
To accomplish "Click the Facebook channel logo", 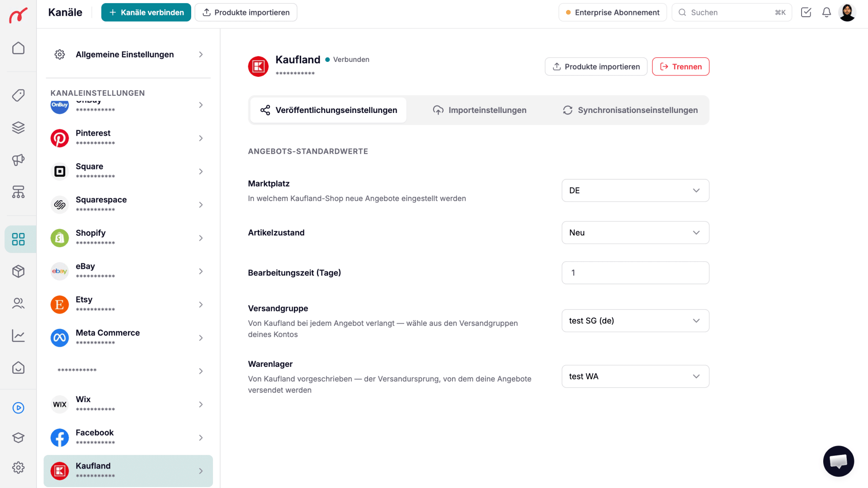I will 60,438.
